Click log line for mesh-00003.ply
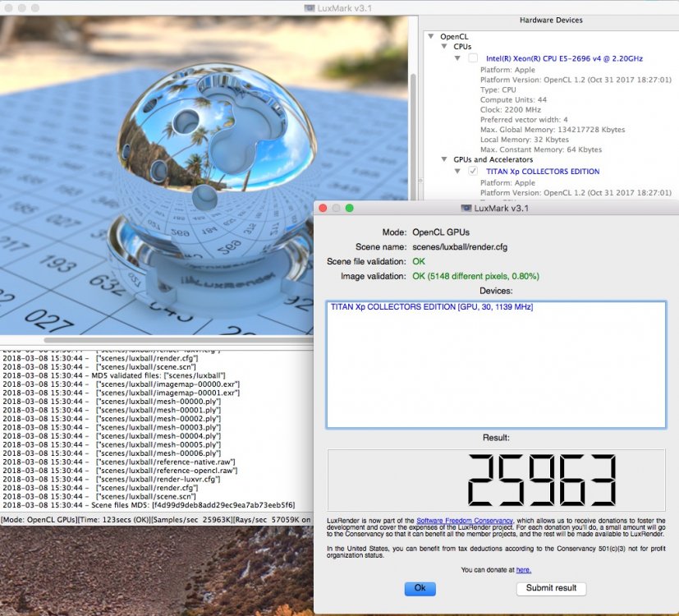This screenshot has width=679, height=616. tap(112, 427)
